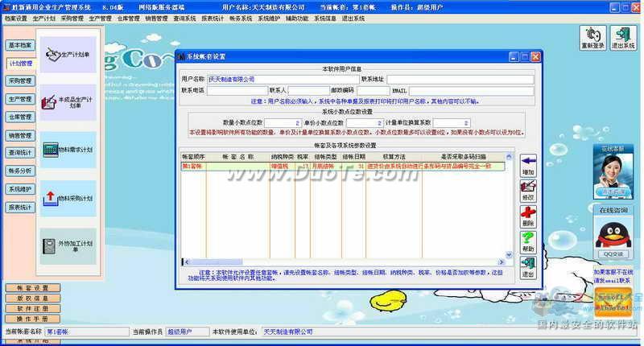Click the 修改 edit icon
This screenshot has height=346, width=644.
528,188
